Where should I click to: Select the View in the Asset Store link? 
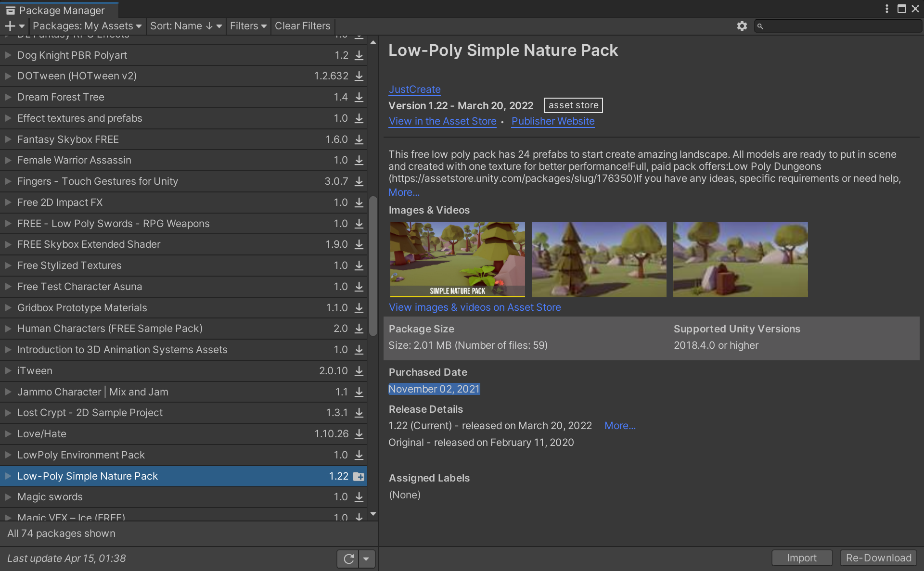click(x=442, y=121)
